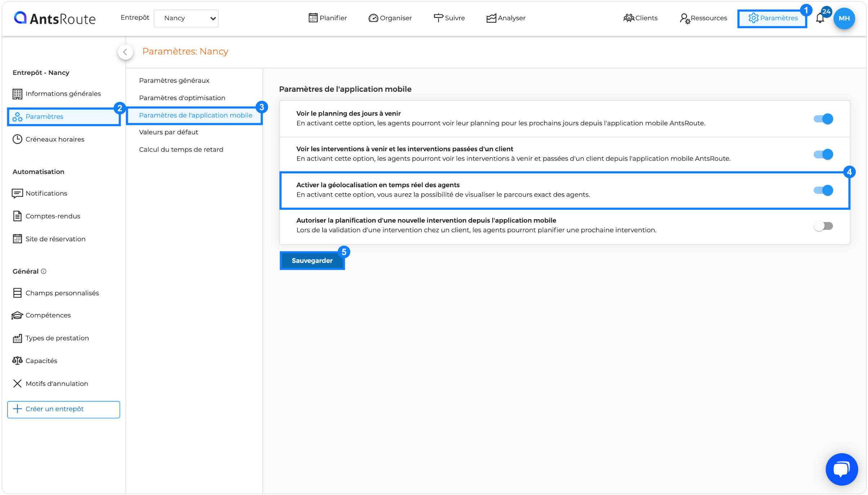Open Types de prestation link
Screen dimensions: 868x495
tap(57, 338)
